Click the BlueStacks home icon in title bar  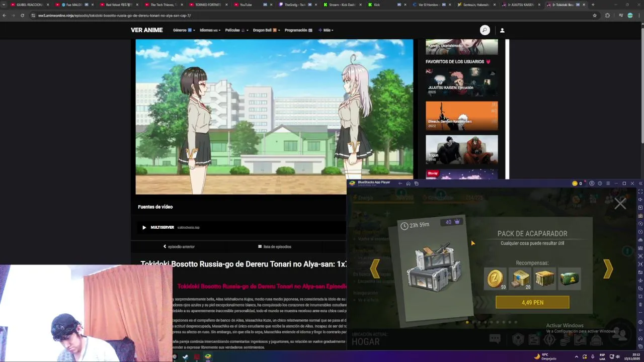408,184
